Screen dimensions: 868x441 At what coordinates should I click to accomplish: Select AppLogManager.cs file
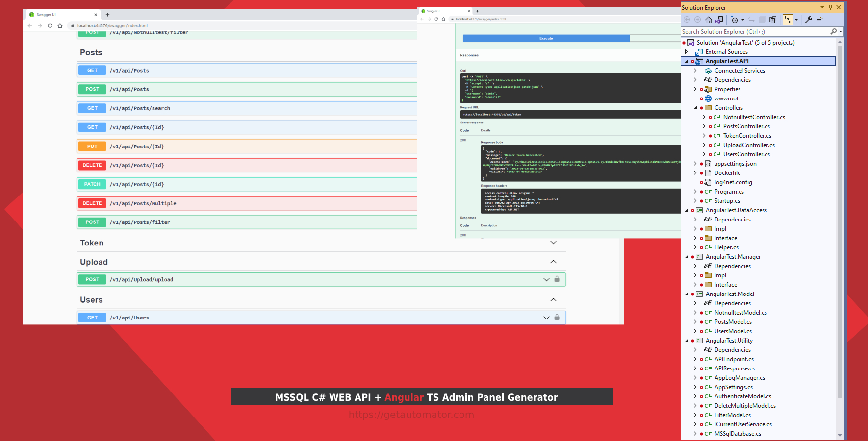[740, 378]
